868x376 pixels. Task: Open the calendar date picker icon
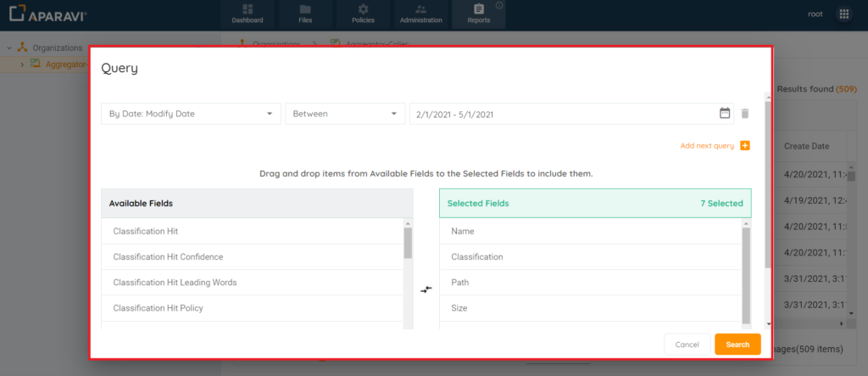coord(725,113)
